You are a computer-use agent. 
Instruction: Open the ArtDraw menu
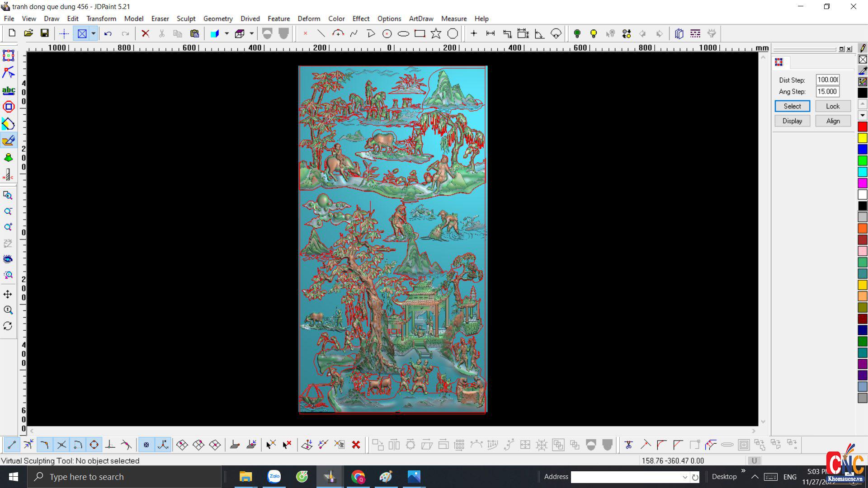(420, 19)
